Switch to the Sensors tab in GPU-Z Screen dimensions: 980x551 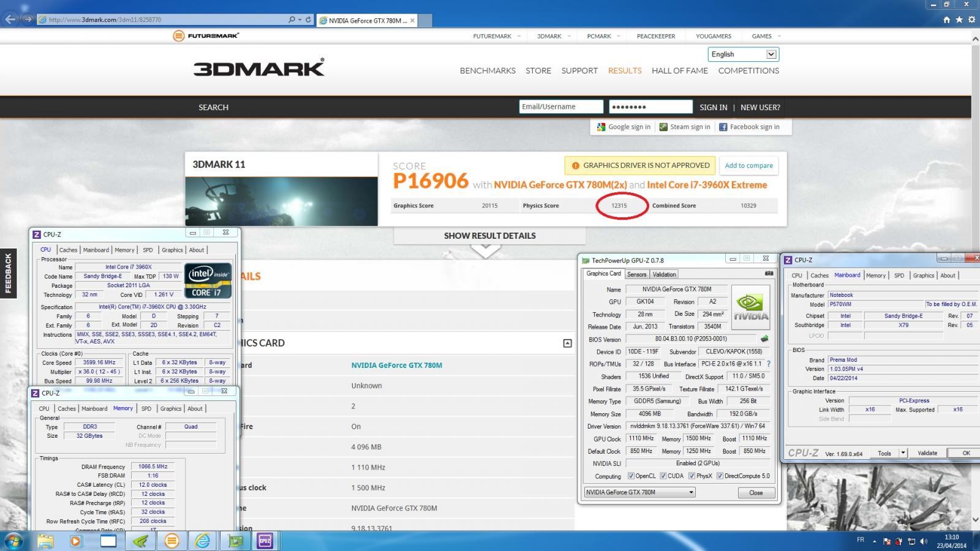[636, 274]
